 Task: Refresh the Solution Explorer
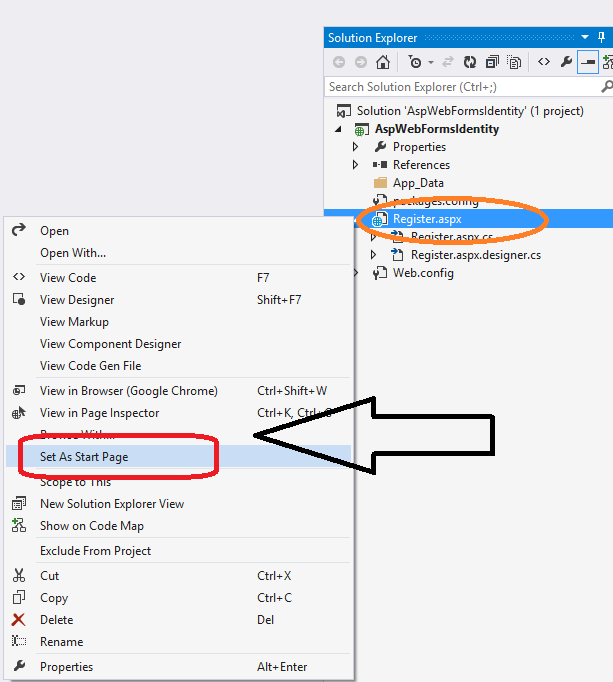pos(469,62)
